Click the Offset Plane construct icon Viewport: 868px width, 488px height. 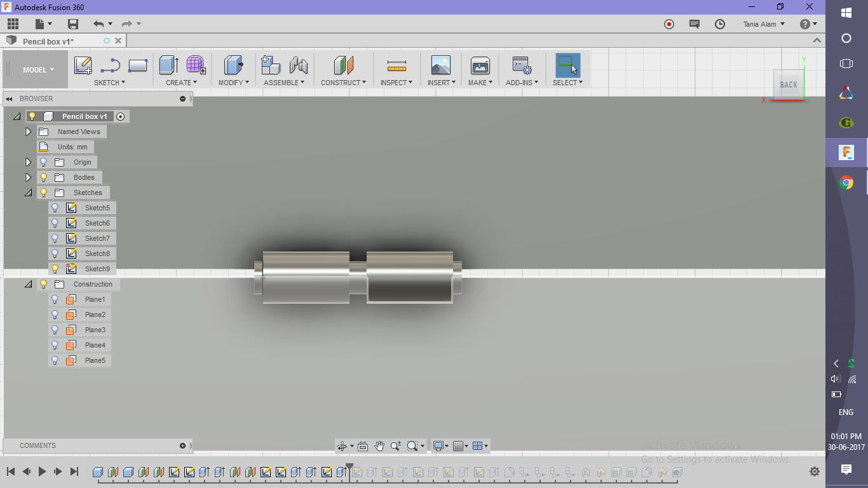tap(343, 65)
